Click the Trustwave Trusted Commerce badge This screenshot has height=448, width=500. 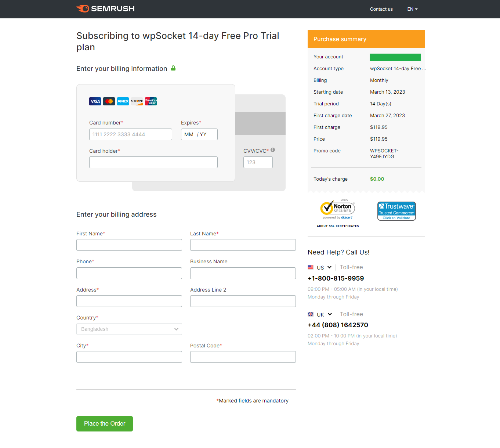(x=396, y=211)
